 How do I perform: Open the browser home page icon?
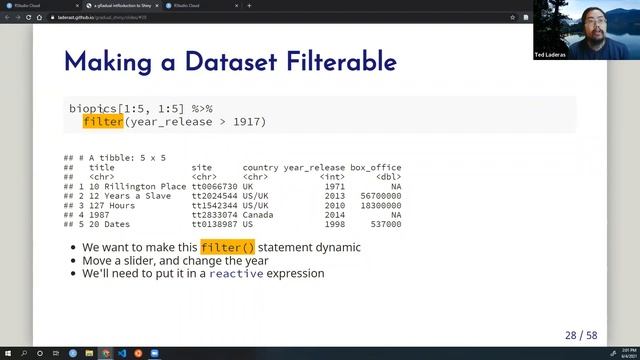(39, 18)
